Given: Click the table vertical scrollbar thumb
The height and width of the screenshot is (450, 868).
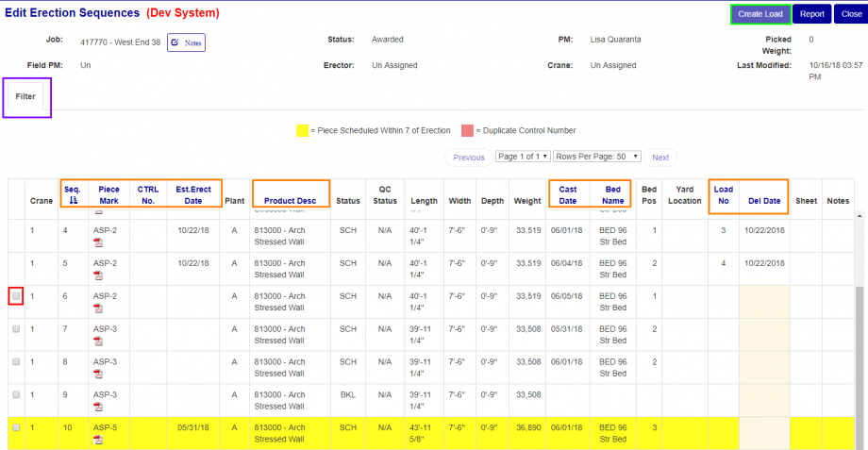Looking at the screenshot, I should click(860, 368).
